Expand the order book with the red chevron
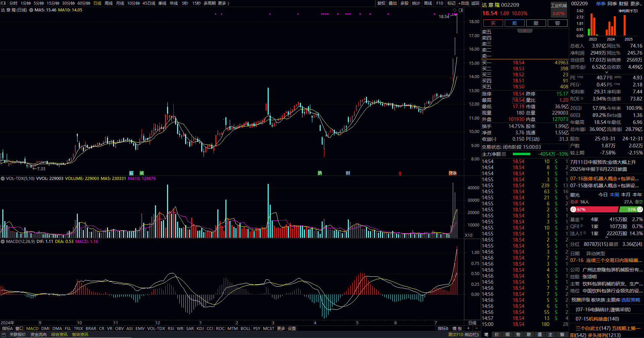This screenshot has height=338, width=644. pos(525,30)
